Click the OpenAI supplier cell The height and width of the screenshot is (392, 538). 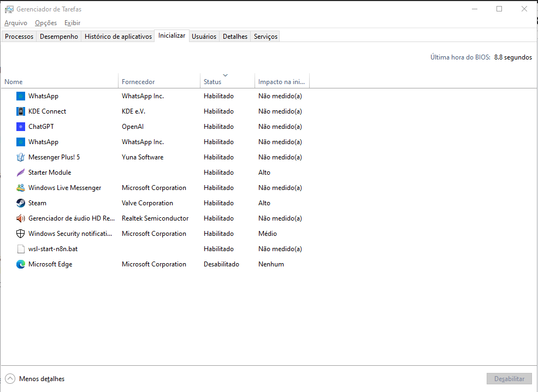133,127
